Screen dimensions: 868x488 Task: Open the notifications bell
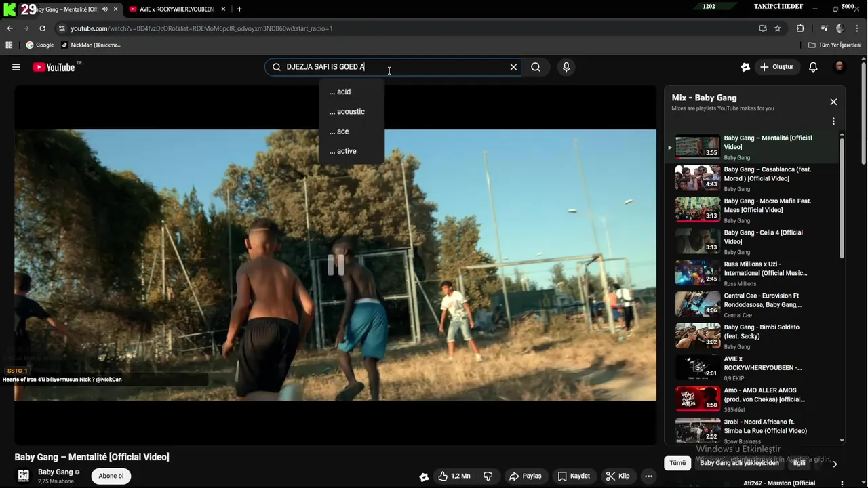click(x=813, y=67)
